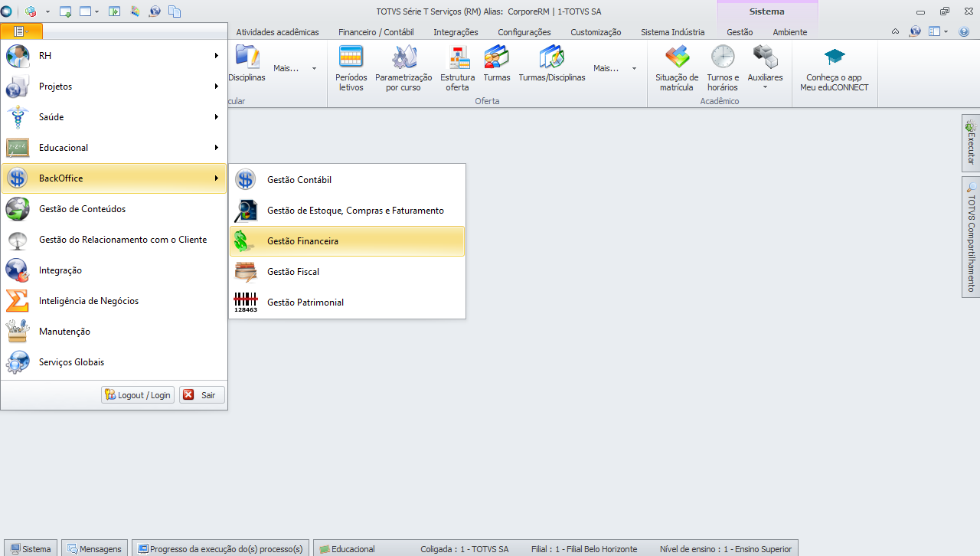This screenshot has height=556, width=980.
Task: Open Inteligência de Negócios module
Action: 113,301
